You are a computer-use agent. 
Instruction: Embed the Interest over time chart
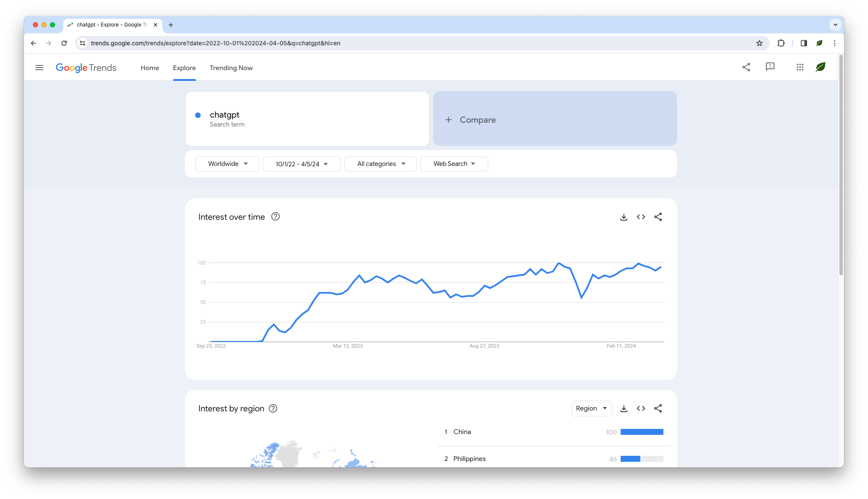click(x=641, y=217)
